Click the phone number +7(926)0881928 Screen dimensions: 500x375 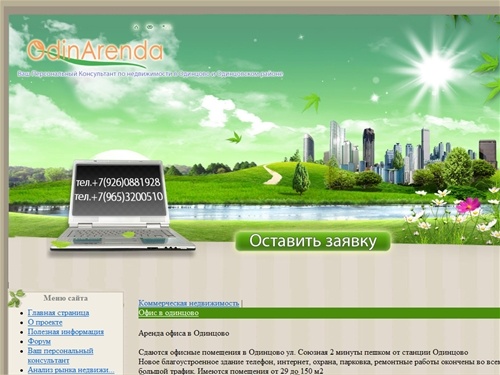tap(118, 182)
